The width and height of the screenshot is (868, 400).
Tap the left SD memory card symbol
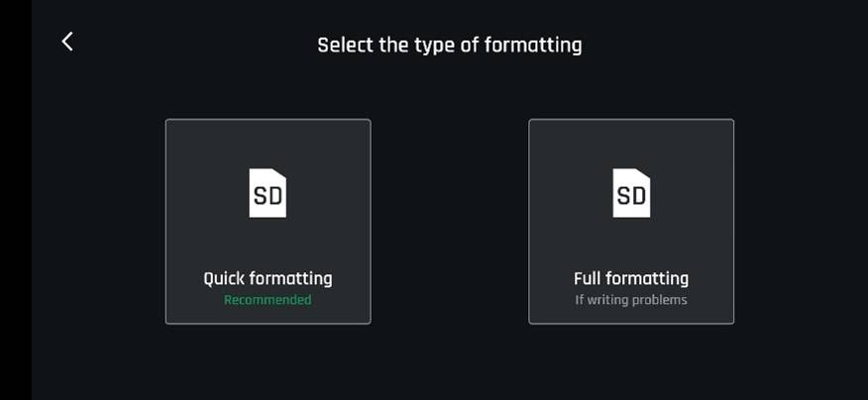tap(268, 193)
